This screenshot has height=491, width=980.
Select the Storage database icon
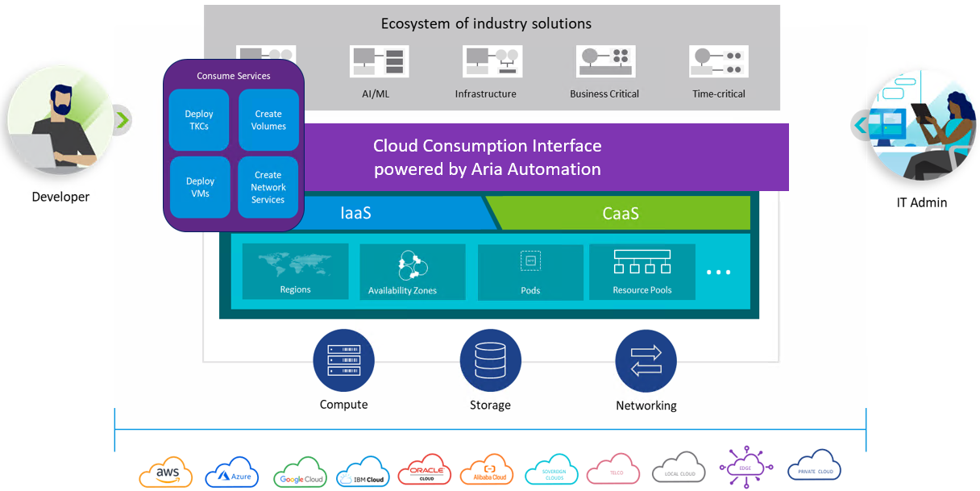pos(491,360)
